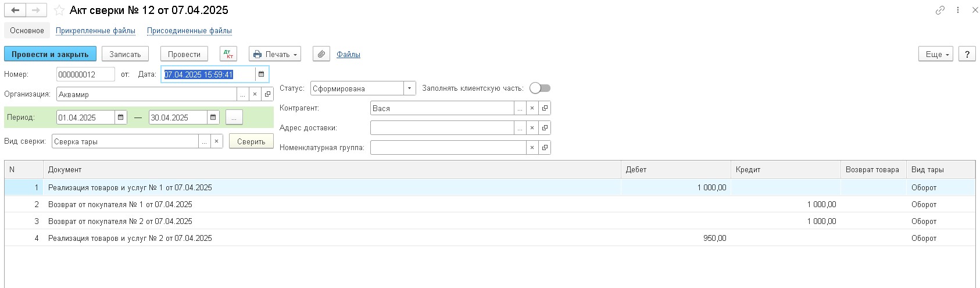Screen dimensions: 980x288
Task: Toggle Заполнять клиентскую часть switch
Action: (540, 88)
